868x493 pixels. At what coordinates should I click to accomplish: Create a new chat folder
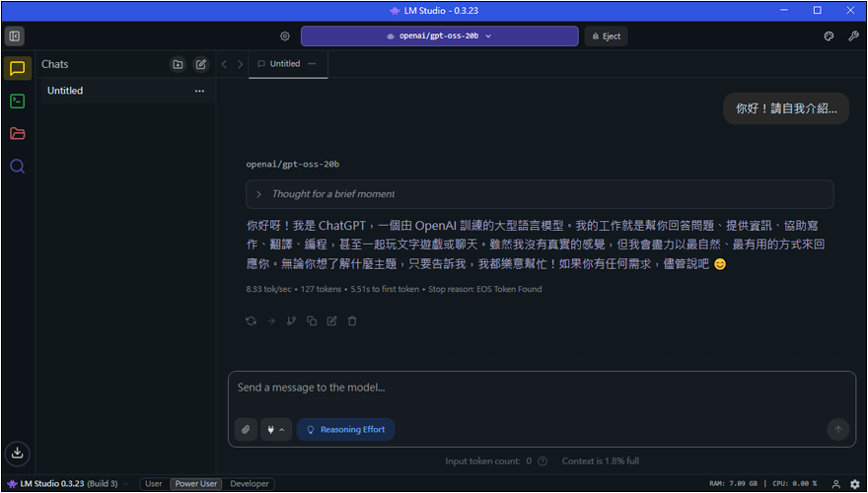178,64
